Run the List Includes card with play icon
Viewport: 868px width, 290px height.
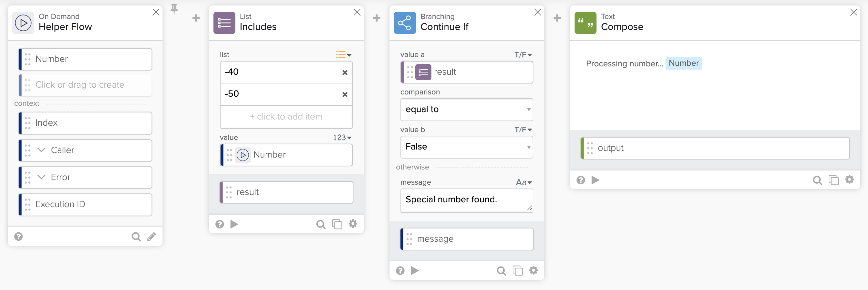(234, 224)
